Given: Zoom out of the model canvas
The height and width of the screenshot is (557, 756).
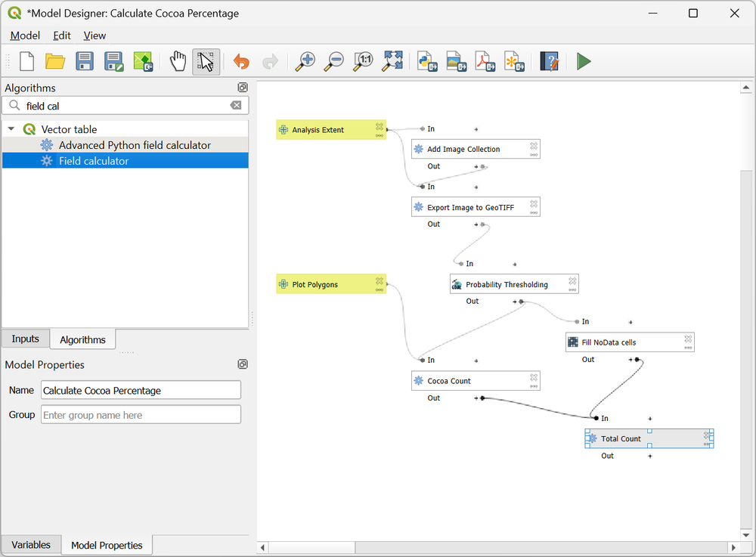Looking at the screenshot, I should click(x=333, y=62).
